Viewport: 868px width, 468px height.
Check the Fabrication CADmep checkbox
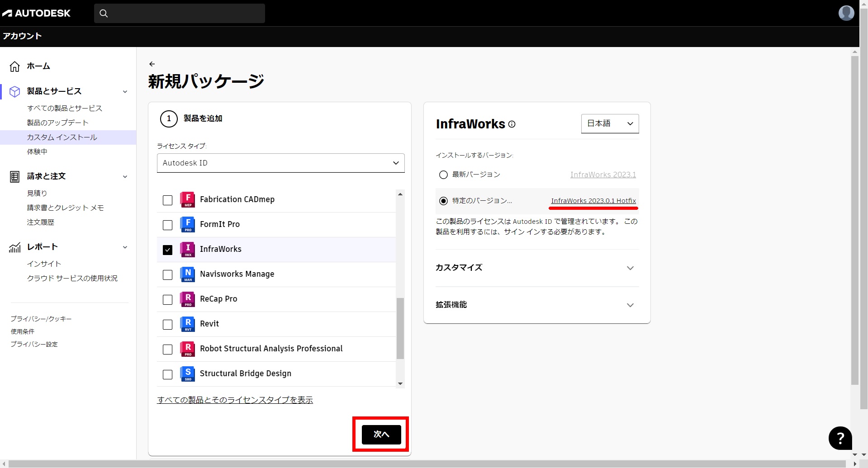click(x=167, y=200)
